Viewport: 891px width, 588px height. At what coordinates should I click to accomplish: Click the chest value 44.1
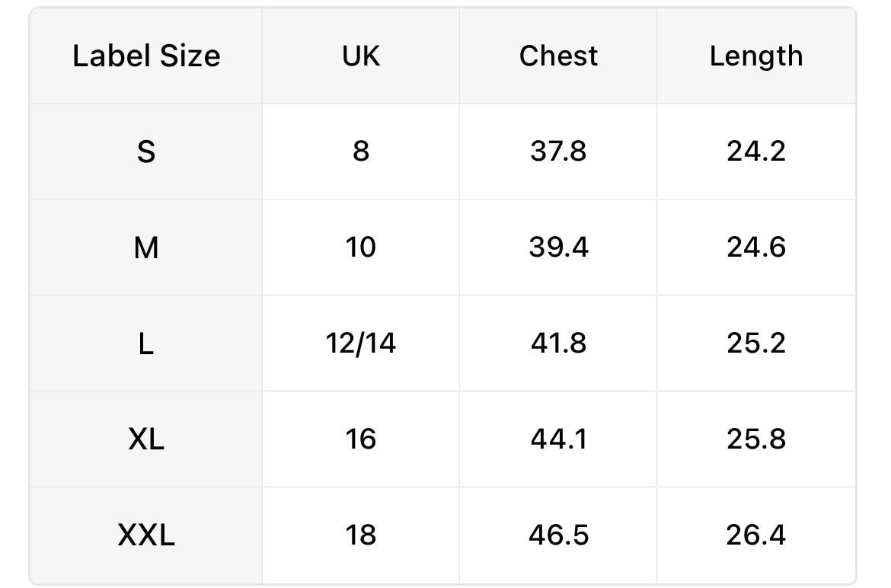[558, 439]
